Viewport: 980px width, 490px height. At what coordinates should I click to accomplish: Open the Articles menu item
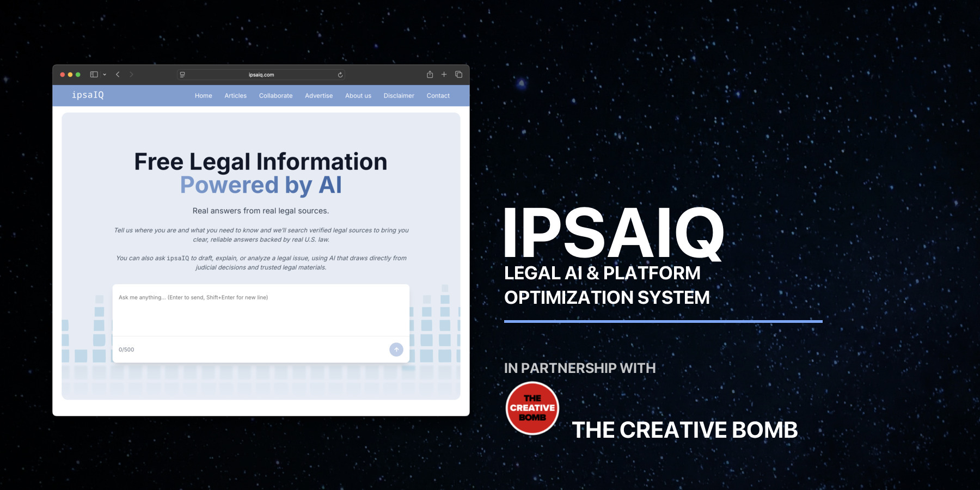[236, 96]
